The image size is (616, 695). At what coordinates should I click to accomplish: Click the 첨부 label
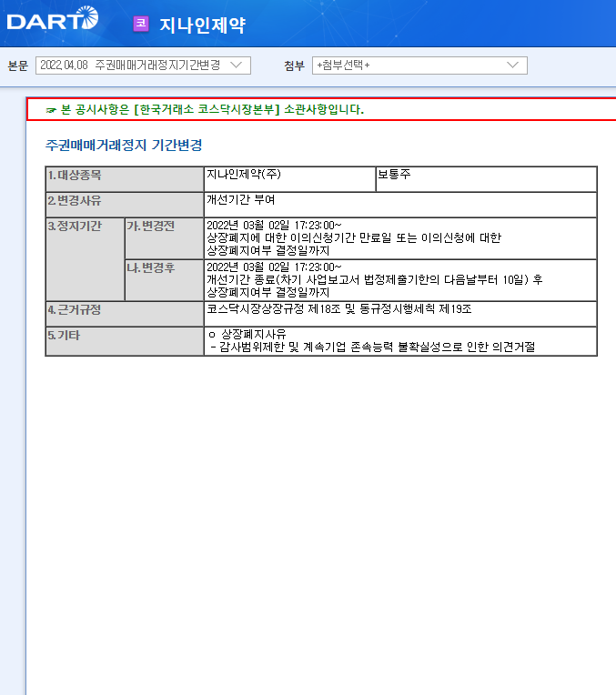[294, 66]
